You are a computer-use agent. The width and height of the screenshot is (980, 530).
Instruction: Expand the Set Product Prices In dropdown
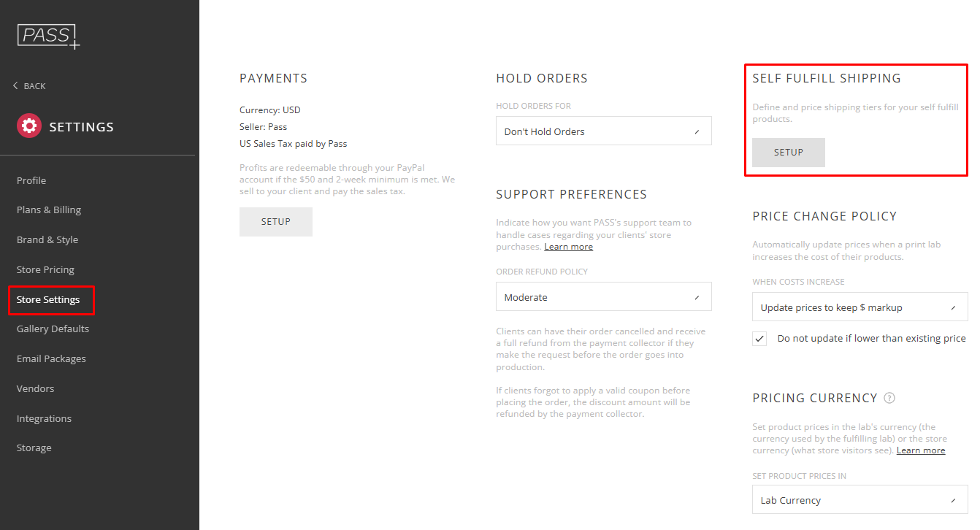pos(860,500)
